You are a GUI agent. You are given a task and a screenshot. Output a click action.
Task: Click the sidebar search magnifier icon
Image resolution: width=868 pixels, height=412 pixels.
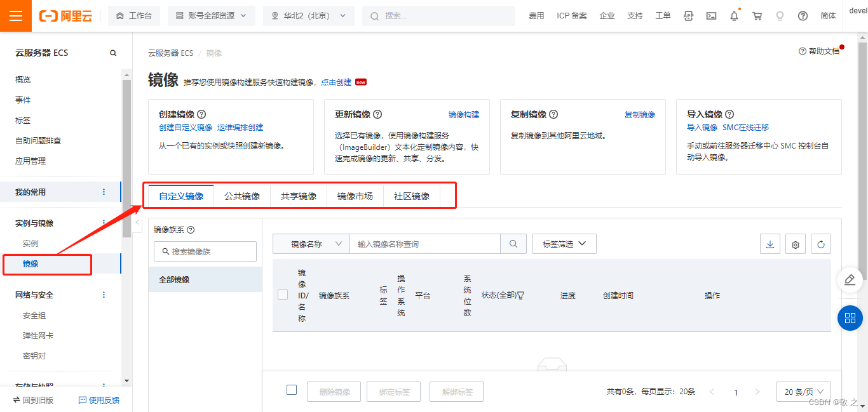[x=113, y=53]
